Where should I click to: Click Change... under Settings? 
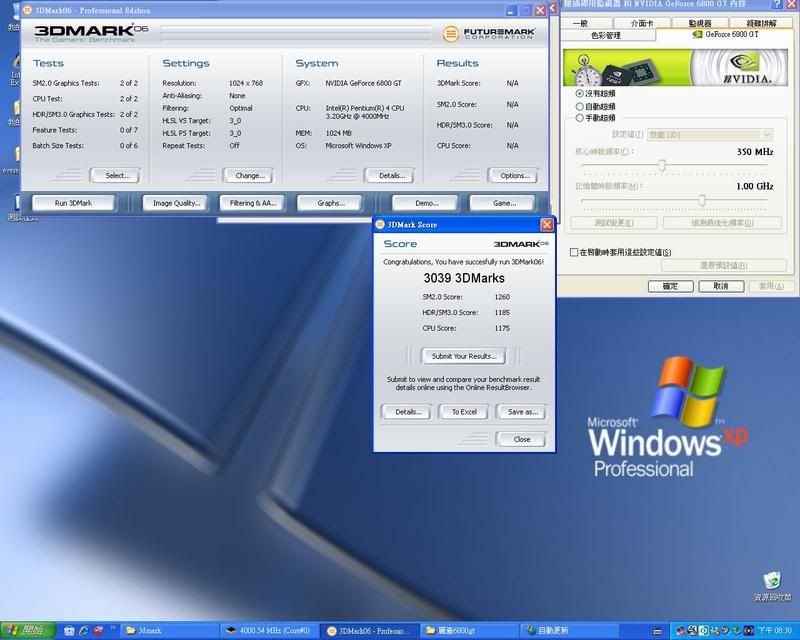point(248,176)
